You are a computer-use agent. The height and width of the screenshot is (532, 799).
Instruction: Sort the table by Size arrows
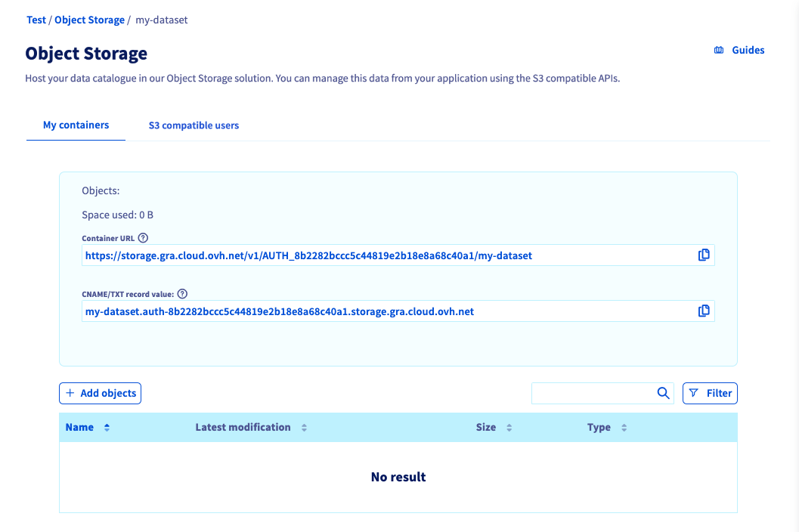tap(509, 428)
